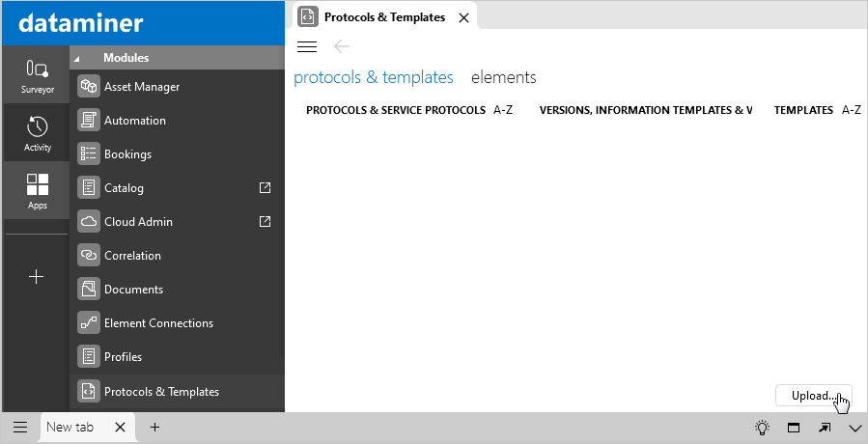Collapse the Modules section triangle
This screenshot has width=868, height=444.
click(77, 58)
